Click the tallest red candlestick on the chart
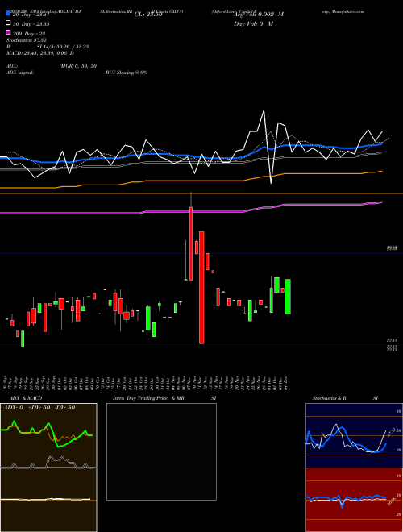 click(x=201, y=288)
